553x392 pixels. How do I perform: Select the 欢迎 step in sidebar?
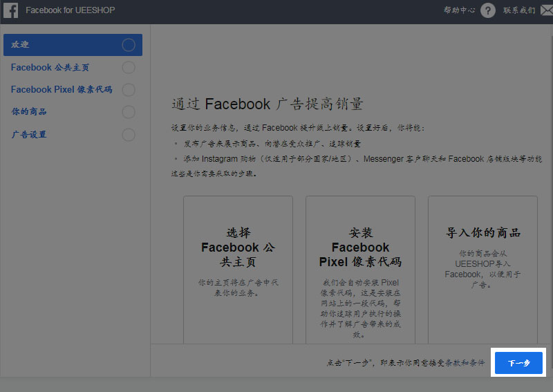(x=73, y=45)
